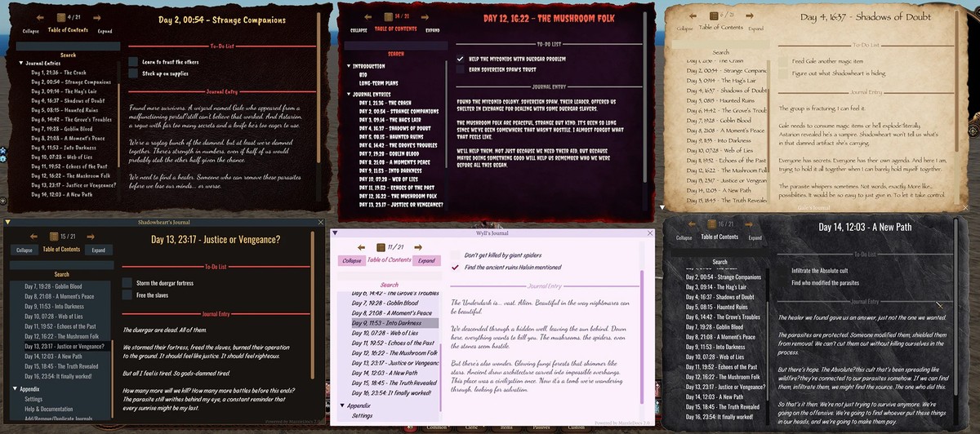The height and width of the screenshot is (434, 980).
Task: Collapse the Introduction section in red journal
Action: click(350, 66)
